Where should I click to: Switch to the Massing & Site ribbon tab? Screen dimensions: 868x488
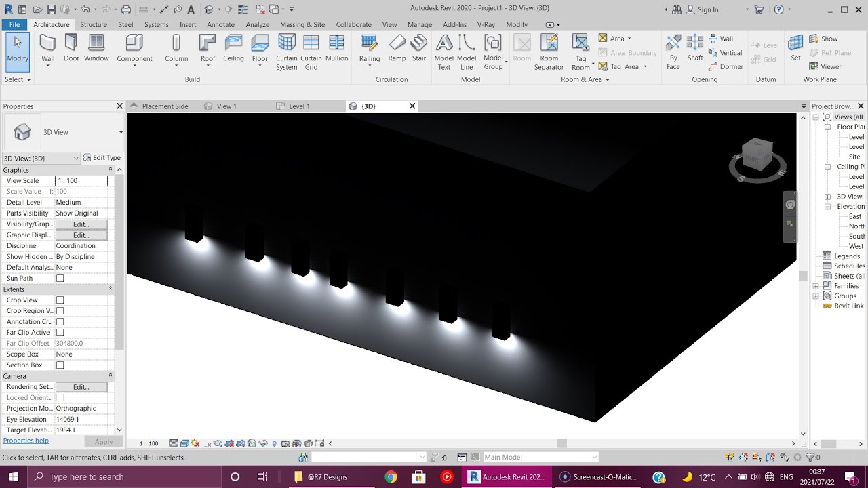point(302,24)
